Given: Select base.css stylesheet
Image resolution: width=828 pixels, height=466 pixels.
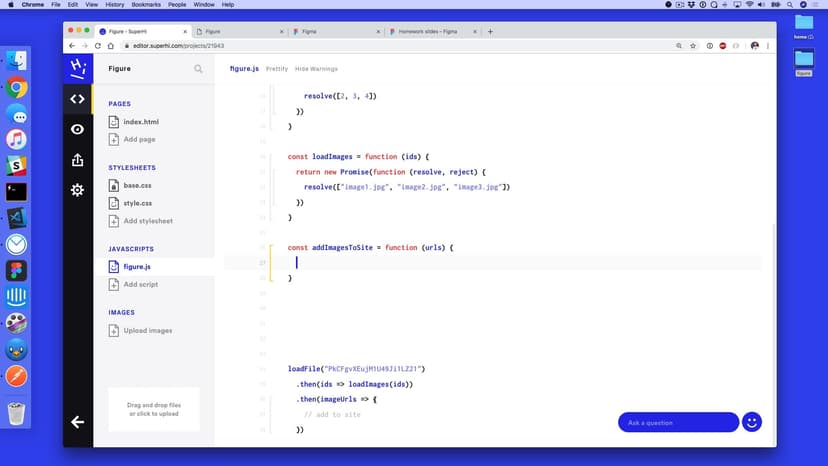Looking at the screenshot, I should (x=137, y=186).
